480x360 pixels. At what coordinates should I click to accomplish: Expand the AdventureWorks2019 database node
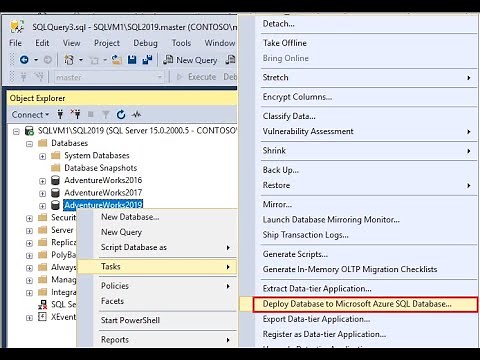(x=42, y=206)
